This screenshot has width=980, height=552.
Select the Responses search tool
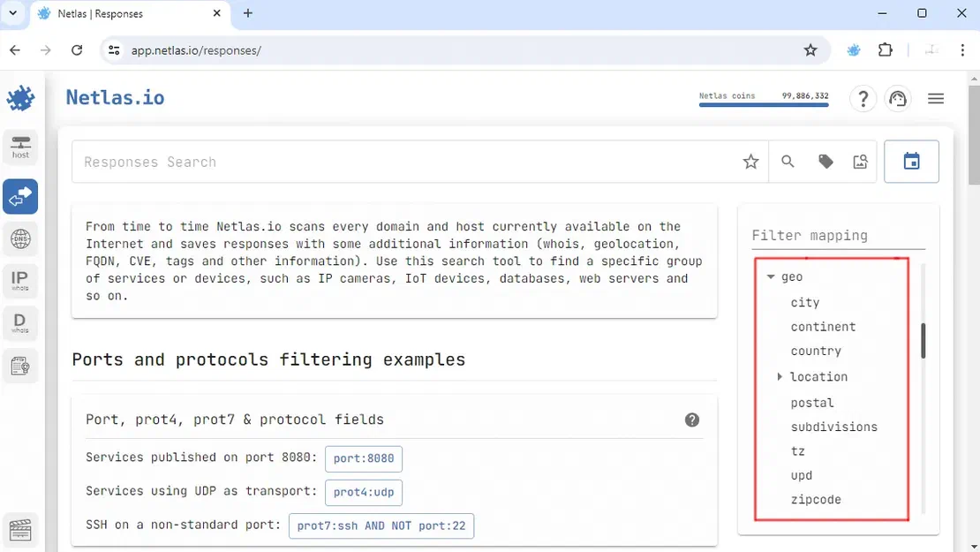point(19,196)
